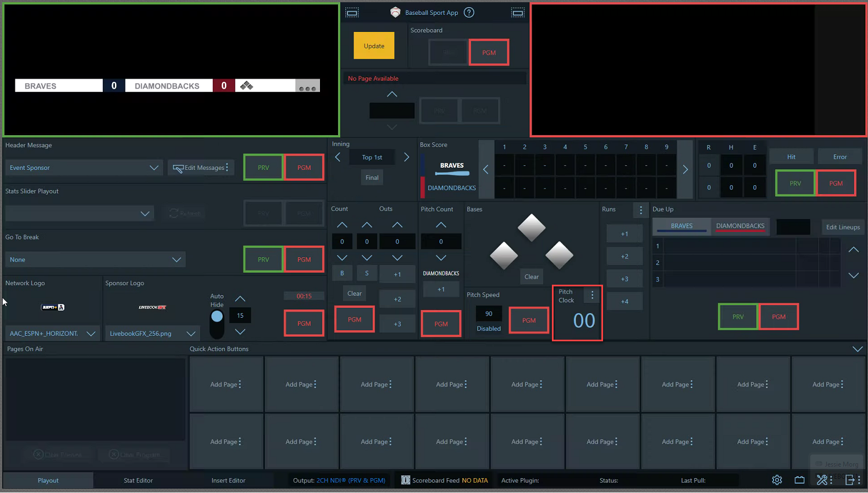
Task: Open the Go To Break dropdown
Action: tap(176, 259)
